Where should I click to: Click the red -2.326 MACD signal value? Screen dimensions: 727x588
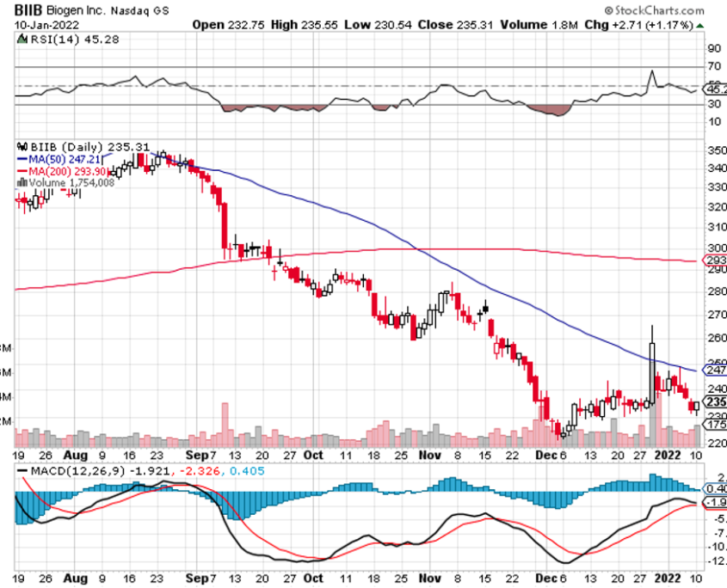pos(198,471)
